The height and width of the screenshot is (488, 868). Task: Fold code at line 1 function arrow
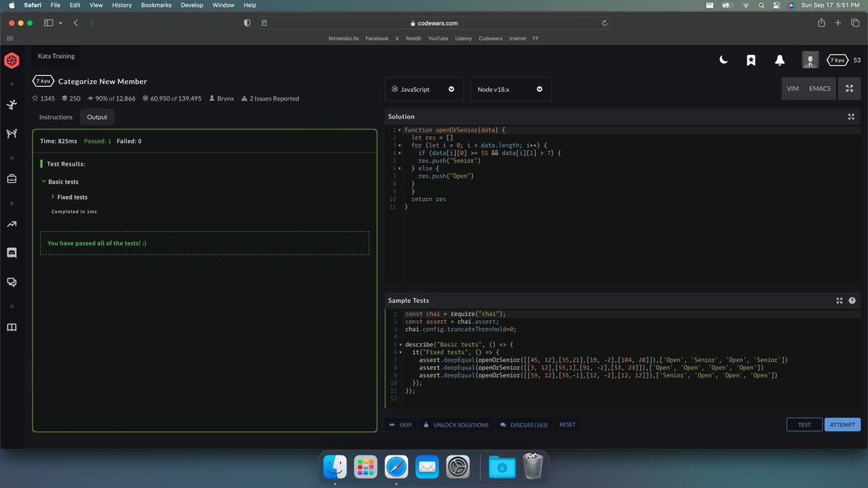399,130
